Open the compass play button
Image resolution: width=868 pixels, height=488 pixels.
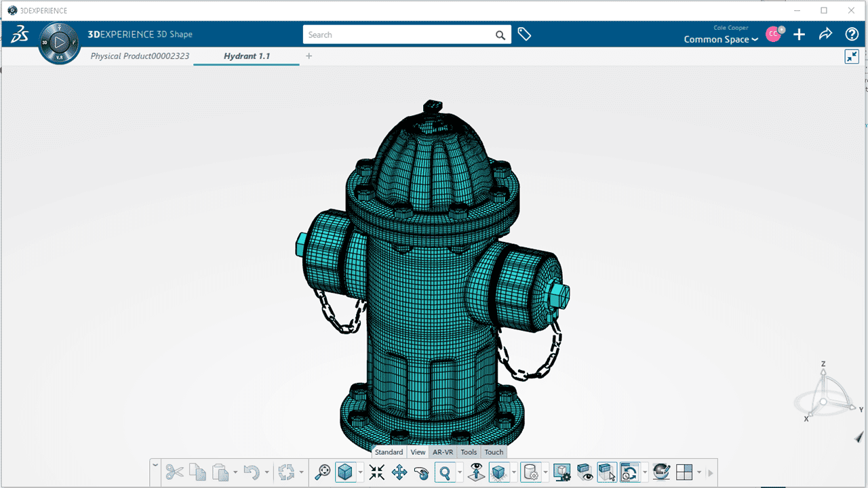coord(60,43)
